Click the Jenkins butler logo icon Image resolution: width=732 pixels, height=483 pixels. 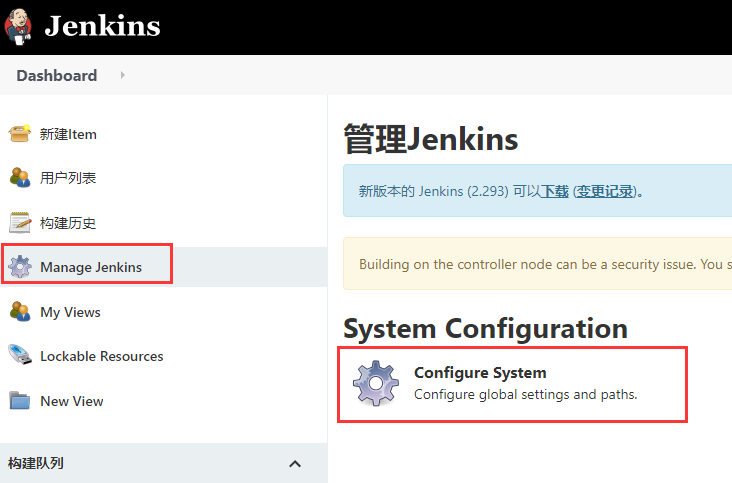[18, 27]
